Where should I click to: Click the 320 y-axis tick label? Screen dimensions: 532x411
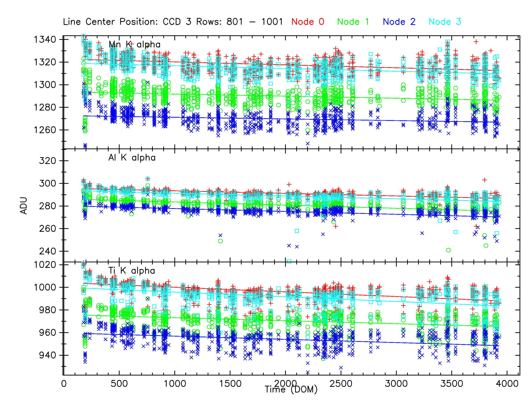pyautogui.click(x=47, y=161)
